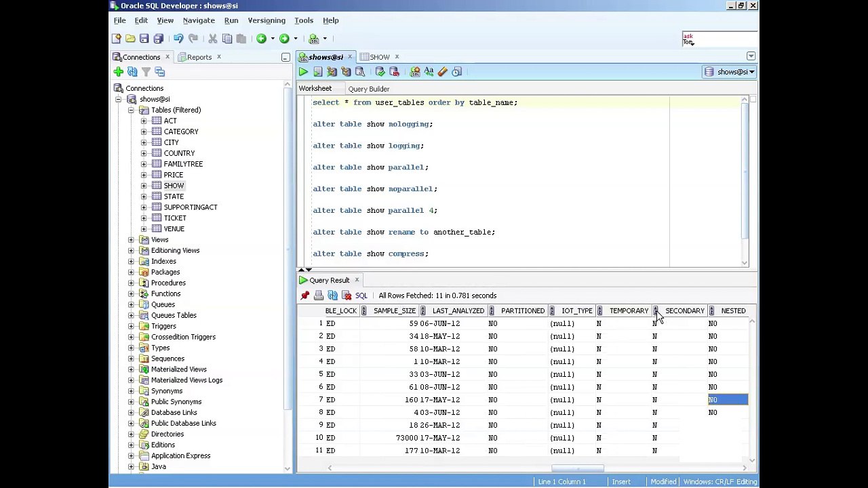Print the query result grid

(x=319, y=296)
